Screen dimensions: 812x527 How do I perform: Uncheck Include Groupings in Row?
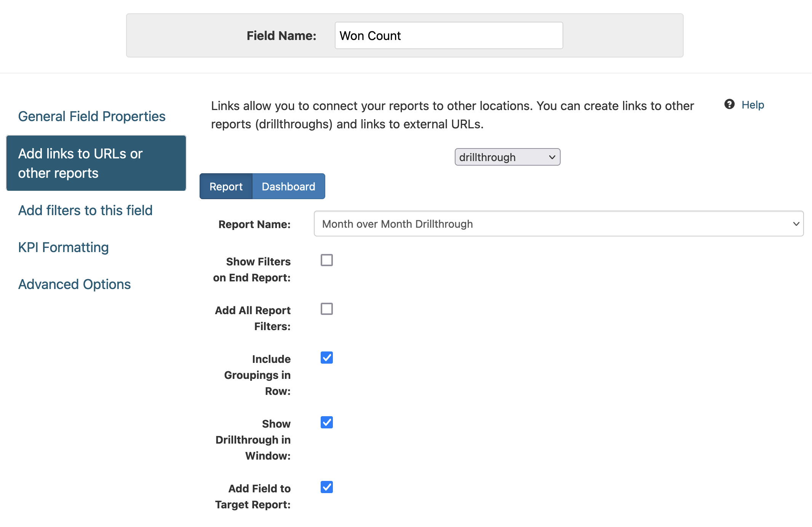pos(326,358)
